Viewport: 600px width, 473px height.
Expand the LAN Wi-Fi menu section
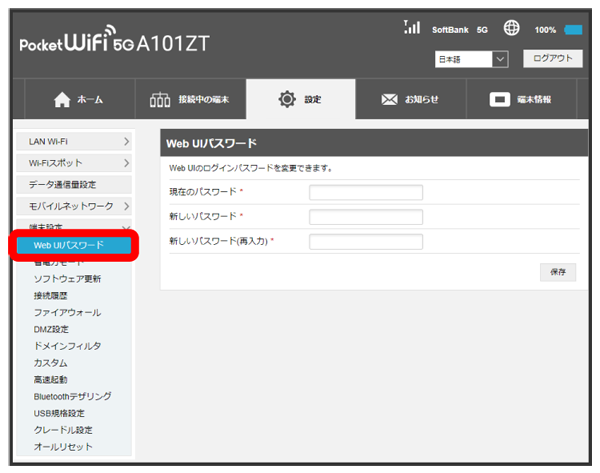click(77, 143)
